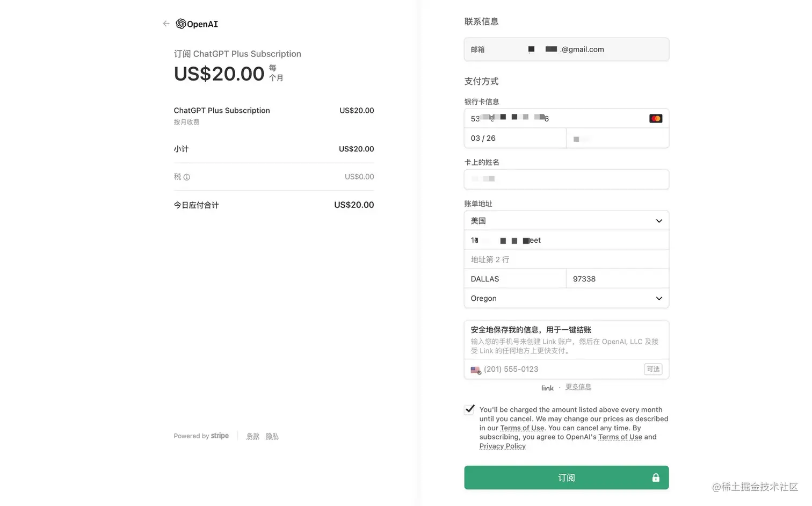The image size is (812, 506).
Task: Click the US flag phone country icon
Action: (x=476, y=370)
